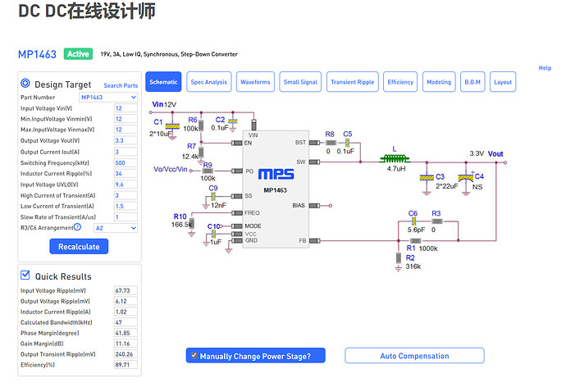Expand the R3/C6 Arrangement dropdown
The width and height of the screenshot is (566, 392).
pyautogui.click(x=115, y=228)
